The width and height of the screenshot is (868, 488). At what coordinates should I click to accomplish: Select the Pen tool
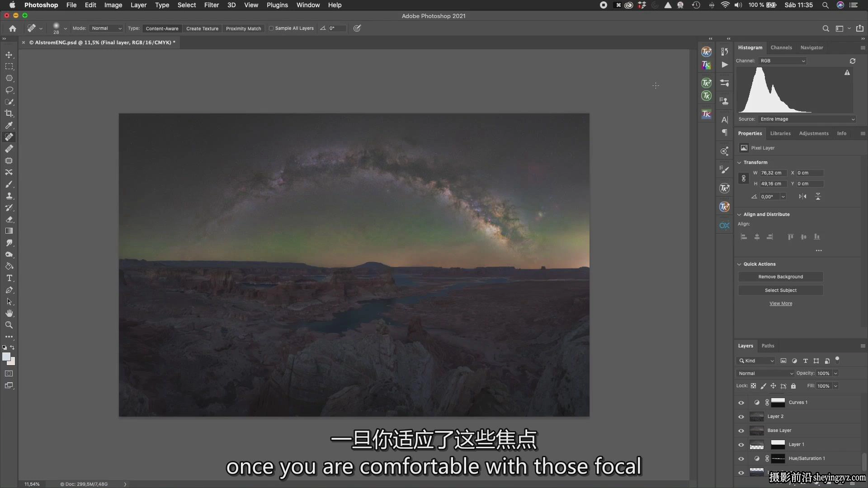(x=9, y=290)
